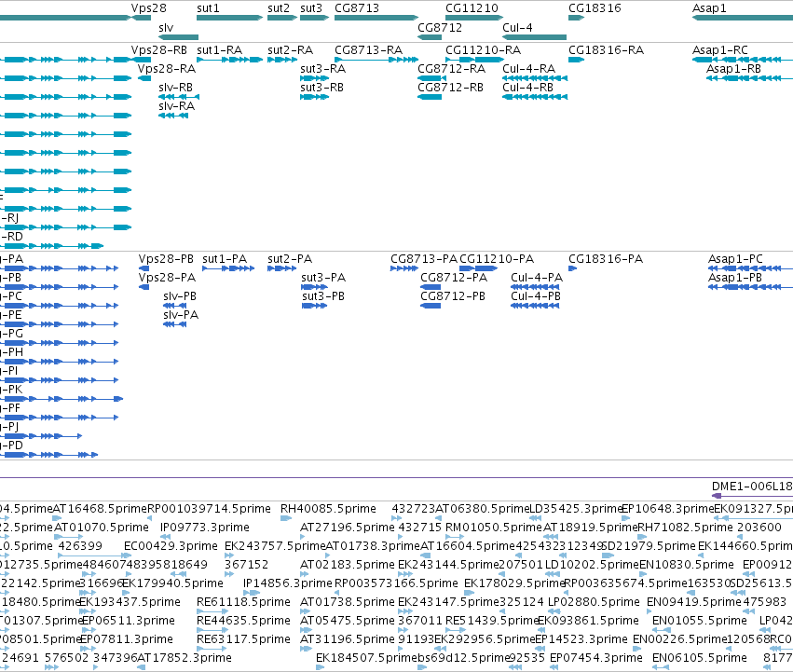
Task: Select EST label EC00429.3prime
Action: coord(171,546)
